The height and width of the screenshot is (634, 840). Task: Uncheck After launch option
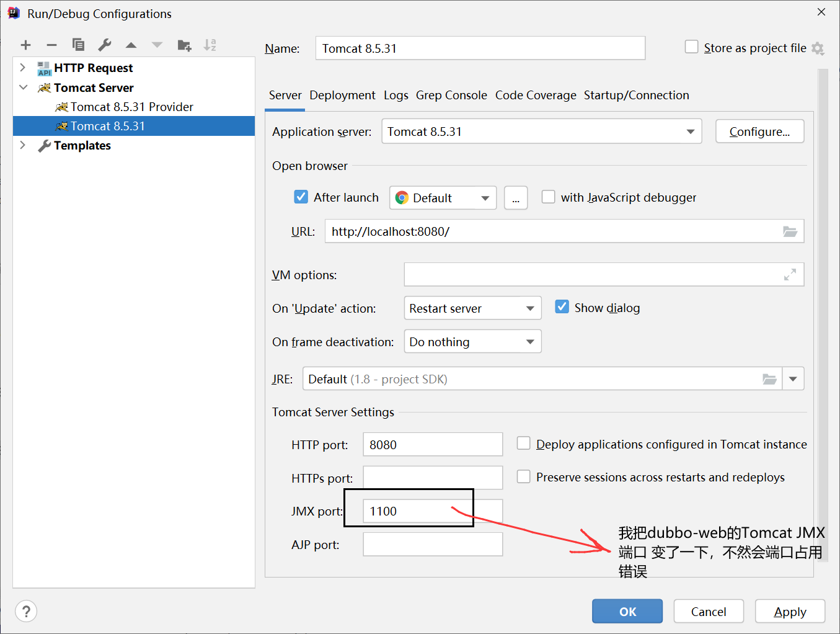pos(301,197)
